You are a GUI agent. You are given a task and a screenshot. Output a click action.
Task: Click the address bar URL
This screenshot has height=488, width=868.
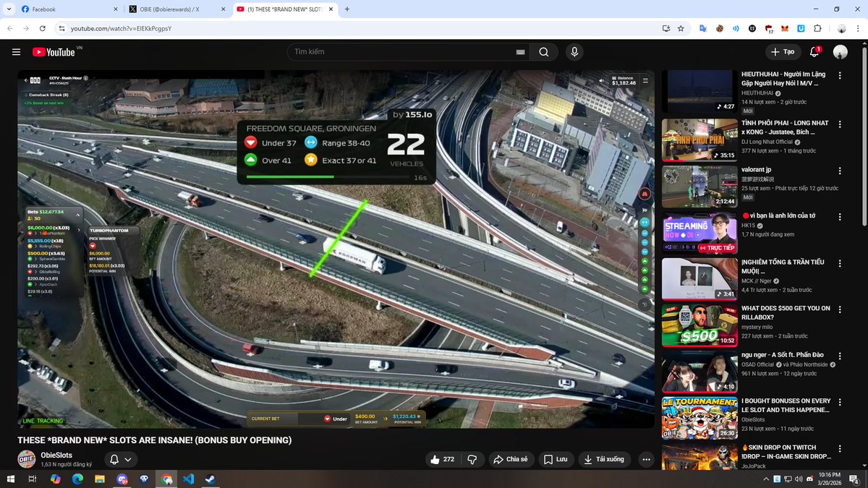[x=122, y=28]
